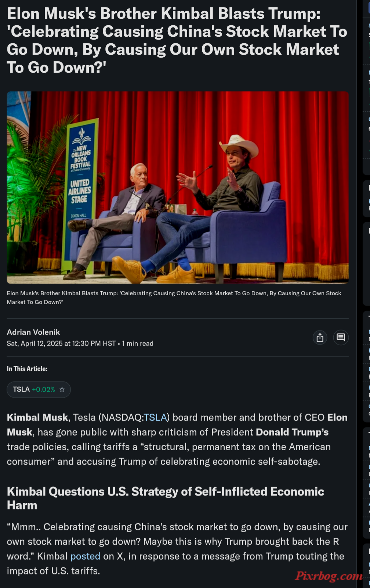Follow the NASDAQ:TSLA link in the article
Screen dimensions: 370x588
pos(155,418)
